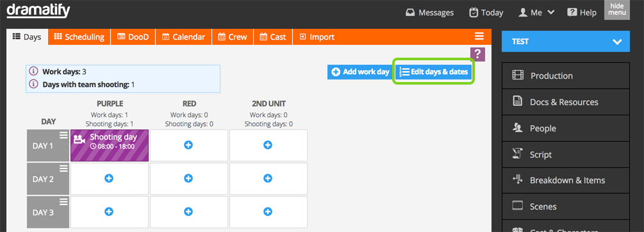Click Edit days & dates button

tap(434, 72)
